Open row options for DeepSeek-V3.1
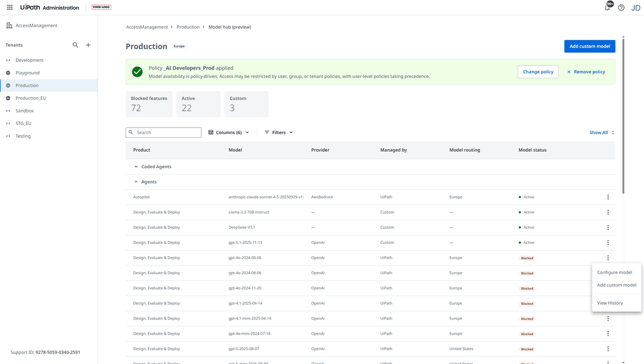 (608, 227)
